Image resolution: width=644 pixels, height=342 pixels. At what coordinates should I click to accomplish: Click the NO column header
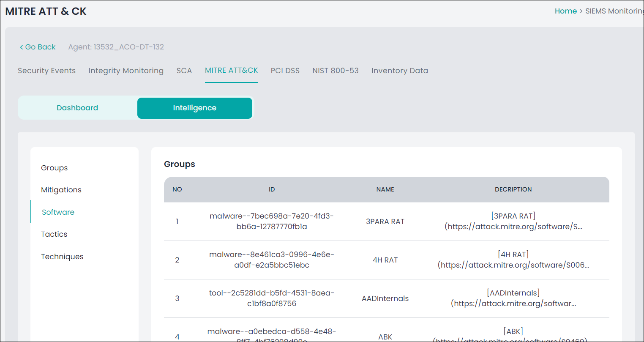(177, 189)
